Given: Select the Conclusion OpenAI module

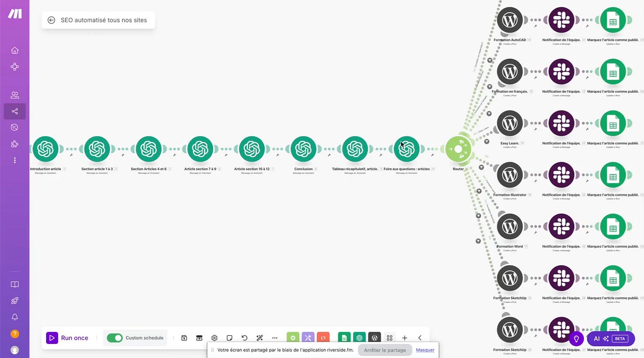Looking at the screenshot, I should tap(303, 149).
